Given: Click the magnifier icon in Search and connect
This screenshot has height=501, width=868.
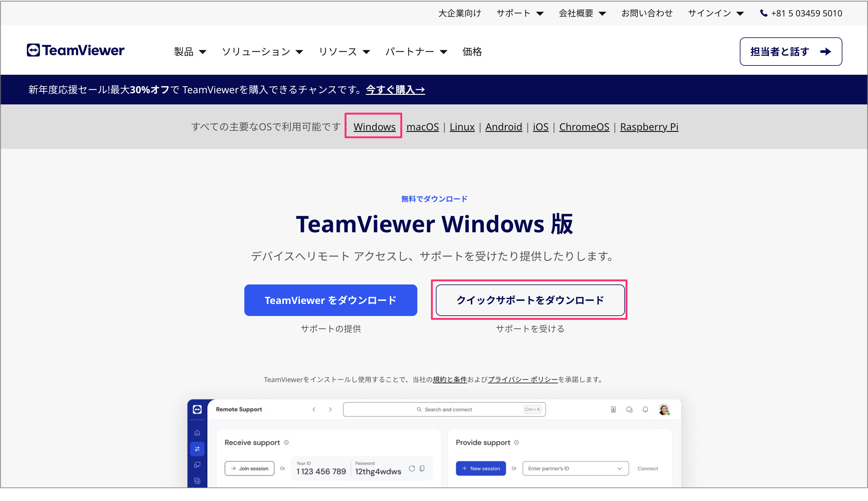Looking at the screenshot, I should click(x=419, y=410).
